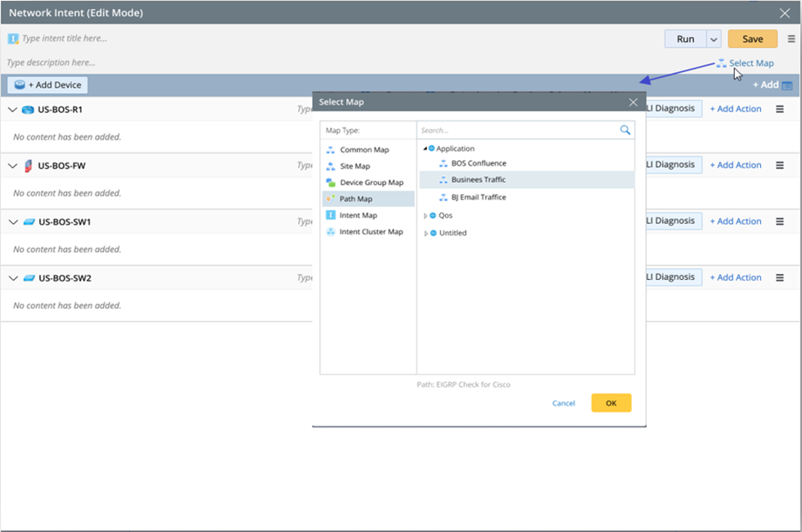The height and width of the screenshot is (532, 802).
Task: Click CLI Diagnosis for US-BOS-R1
Action: point(674,108)
